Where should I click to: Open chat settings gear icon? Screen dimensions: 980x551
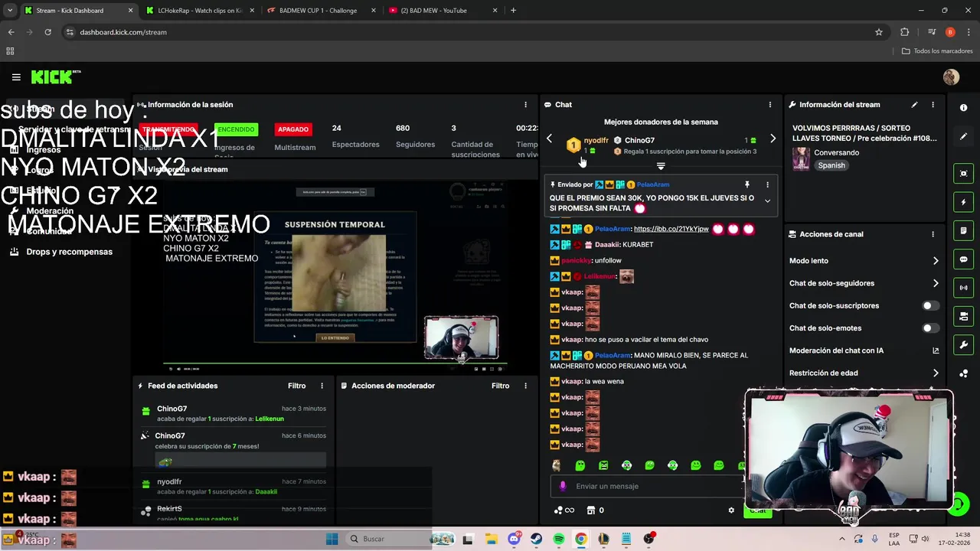(731, 510)
